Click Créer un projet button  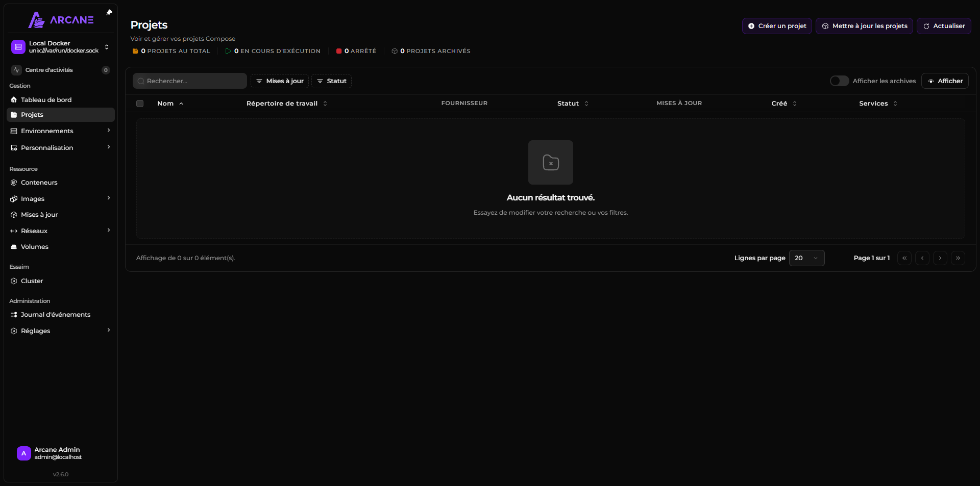click(x=777, y=26)
